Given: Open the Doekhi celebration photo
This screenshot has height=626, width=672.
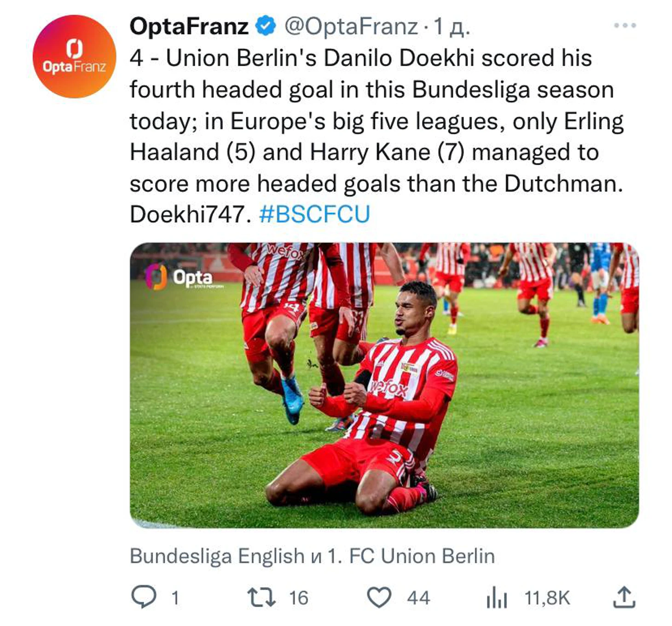Looking at the screenshot, I should [384, 385].
